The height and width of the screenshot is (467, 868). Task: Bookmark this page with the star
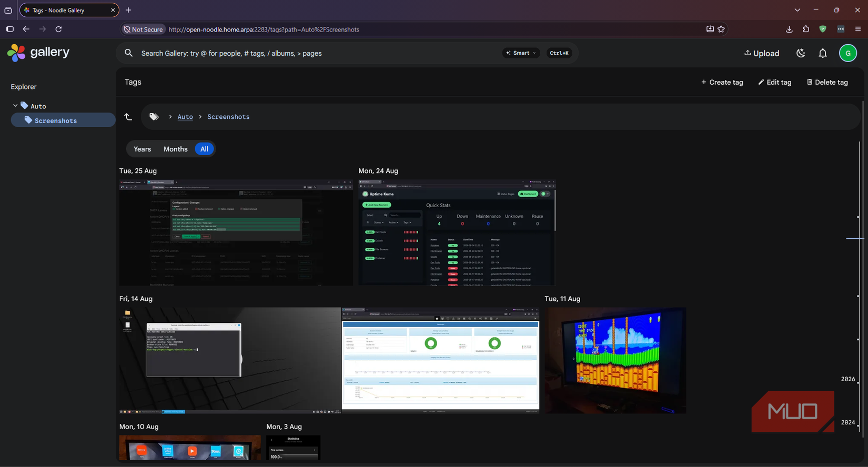coord(721,29)
